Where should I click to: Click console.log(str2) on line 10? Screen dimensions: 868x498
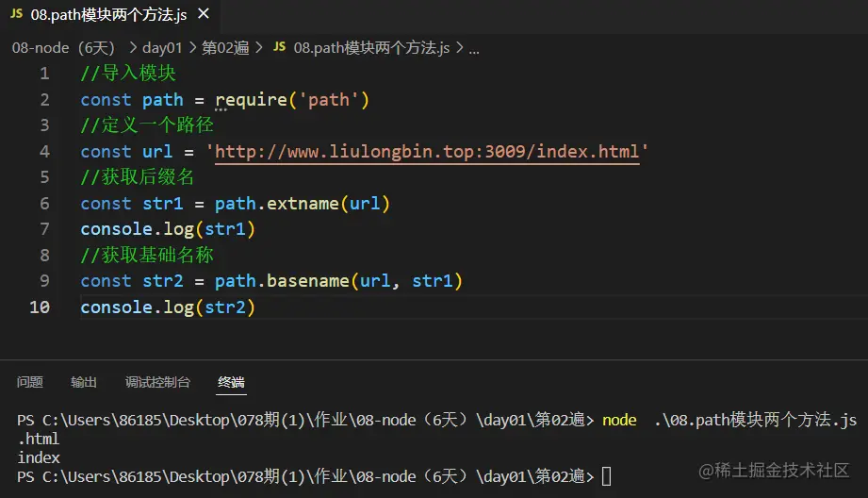168,307
